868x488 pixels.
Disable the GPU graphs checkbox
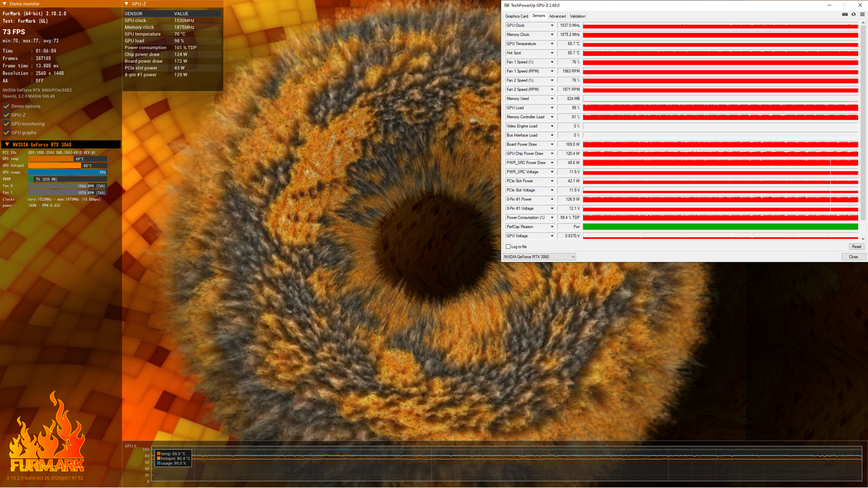click(x=7, y=133)
